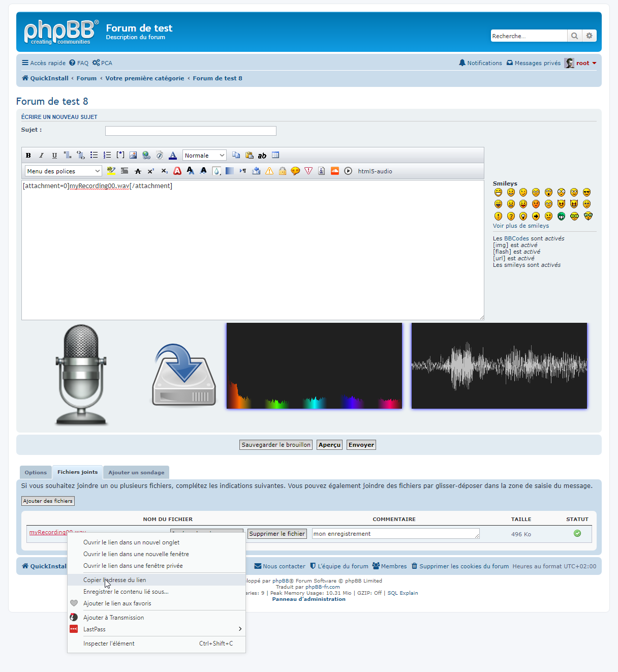This screenshot has width=618, height=672.
Task: Expand the LastPass context submenu
Action: tap(157, 629)
